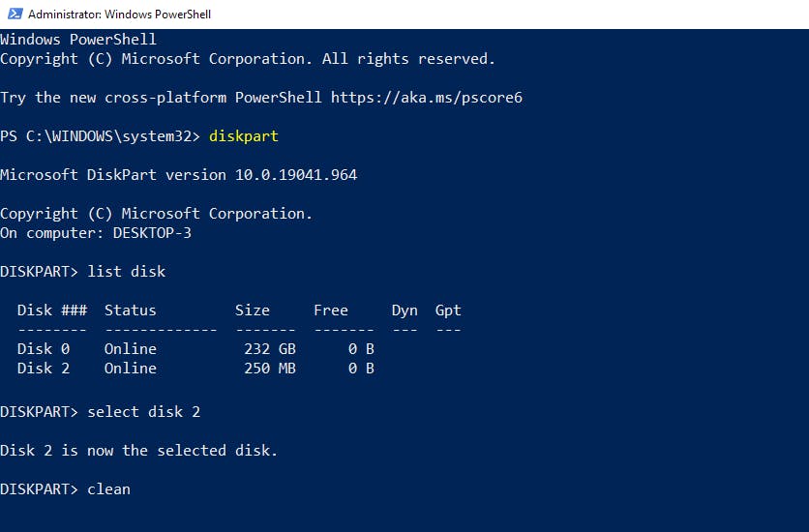Click the 'clean' command at the prompt
809x532 pixels.
pos(108,489)
